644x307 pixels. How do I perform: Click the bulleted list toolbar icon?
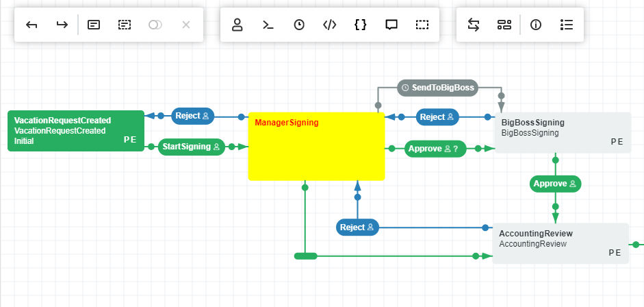pyautogui.click(x=567, y=25)
